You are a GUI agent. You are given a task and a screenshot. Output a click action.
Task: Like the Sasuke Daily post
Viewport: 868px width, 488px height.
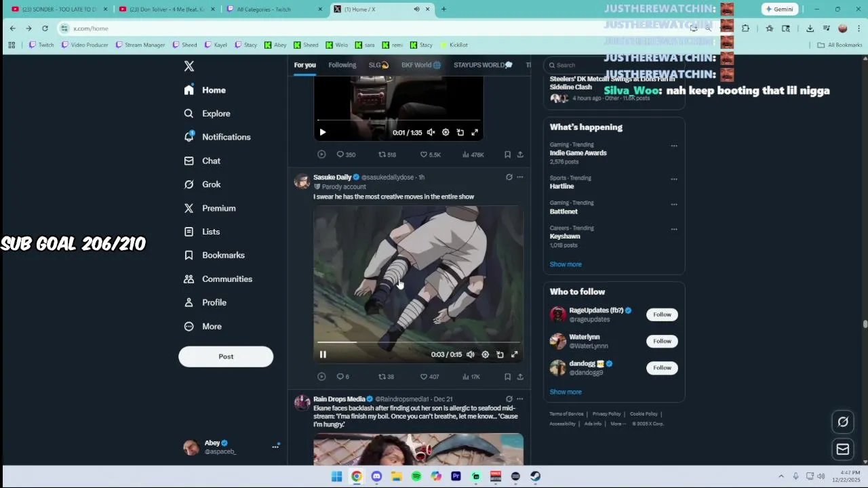click(x=429, y=377)
